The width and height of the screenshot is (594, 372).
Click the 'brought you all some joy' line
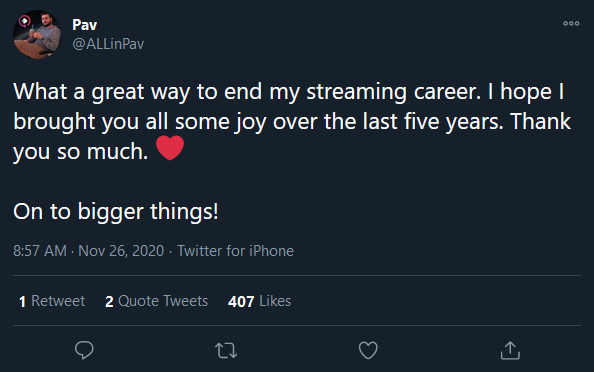140,122
